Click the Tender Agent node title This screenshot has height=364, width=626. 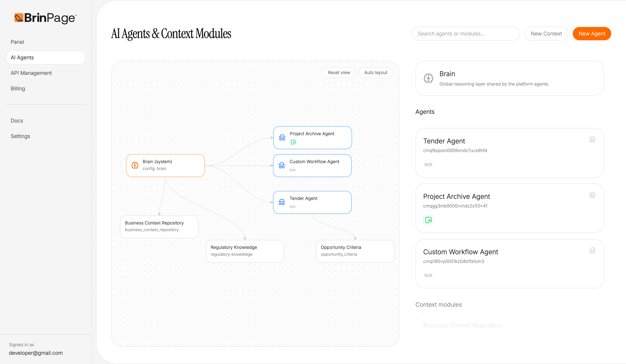(x=303, y=198)
